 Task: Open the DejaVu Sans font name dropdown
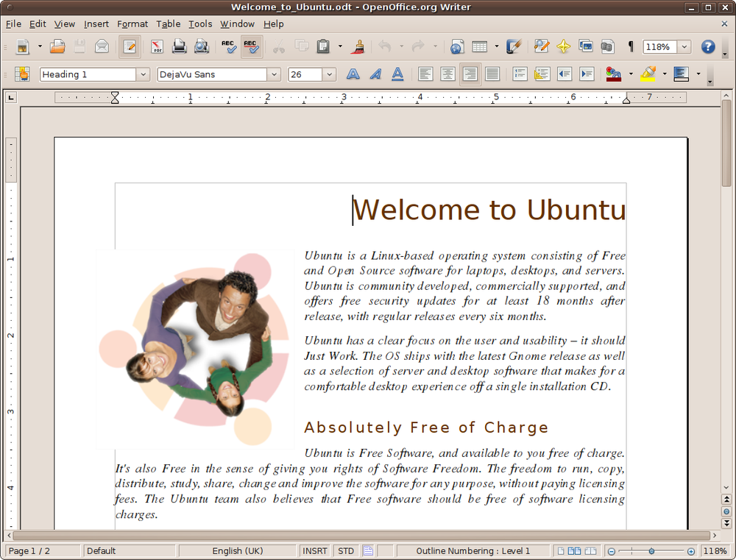coord(273,74)
